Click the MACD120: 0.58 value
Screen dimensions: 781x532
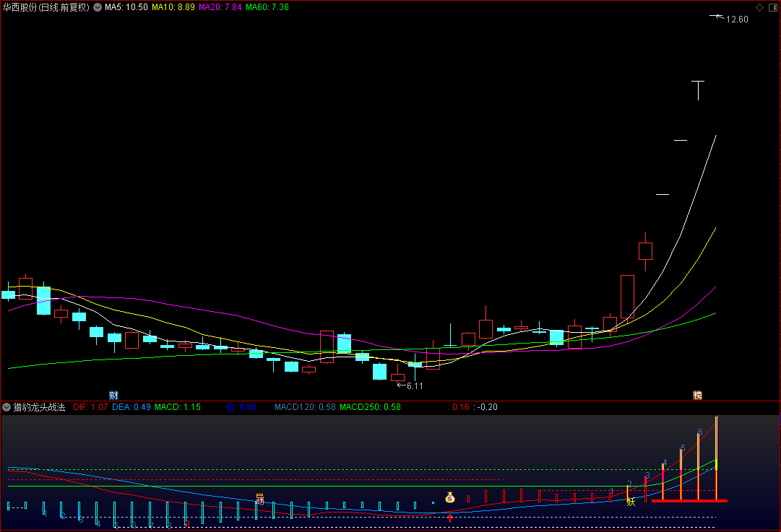(306, 407)
